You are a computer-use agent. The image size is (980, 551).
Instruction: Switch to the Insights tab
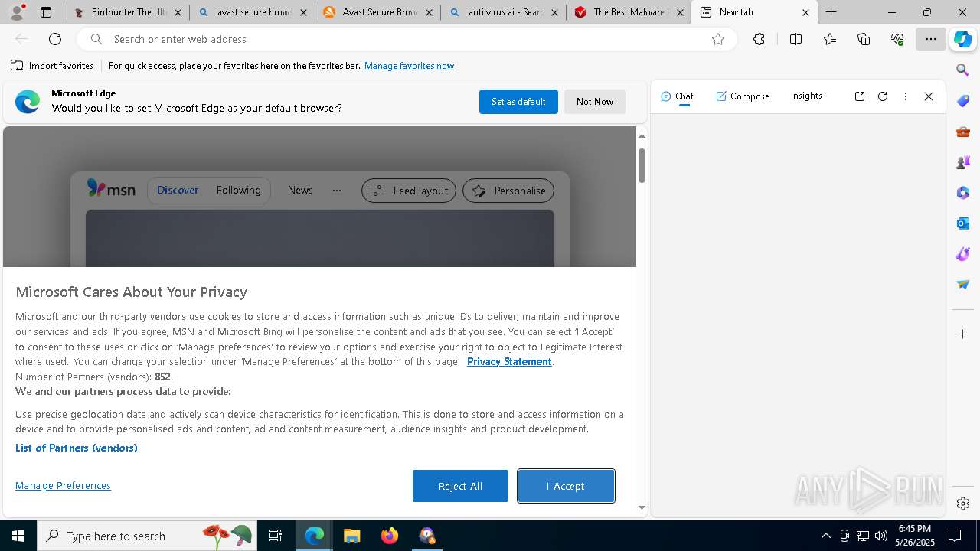[806, 96]
